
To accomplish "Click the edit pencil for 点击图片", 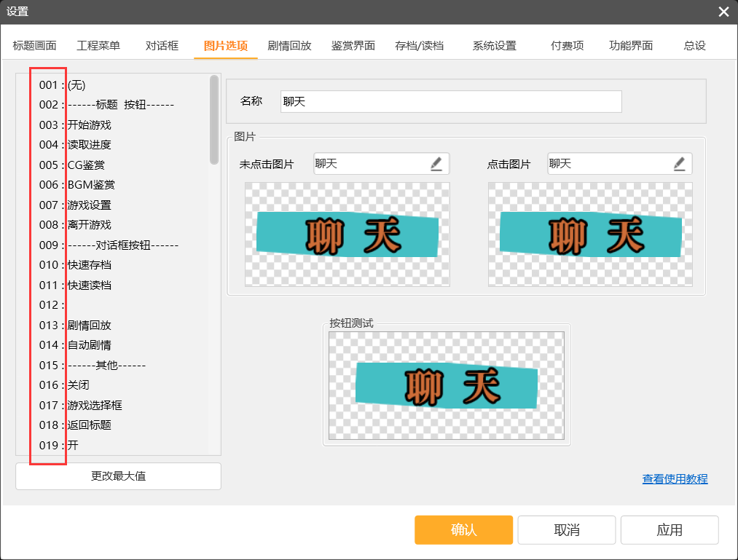I will click(x=679, y=164).
